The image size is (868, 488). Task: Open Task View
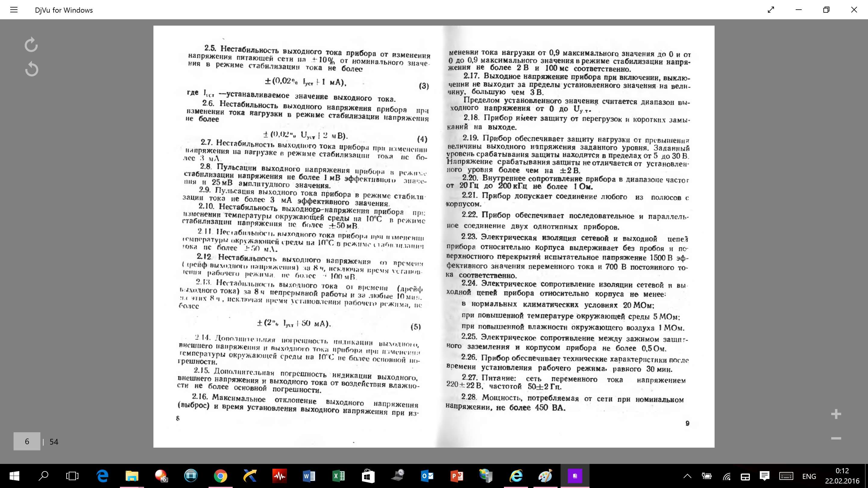[x=72, y=476]
